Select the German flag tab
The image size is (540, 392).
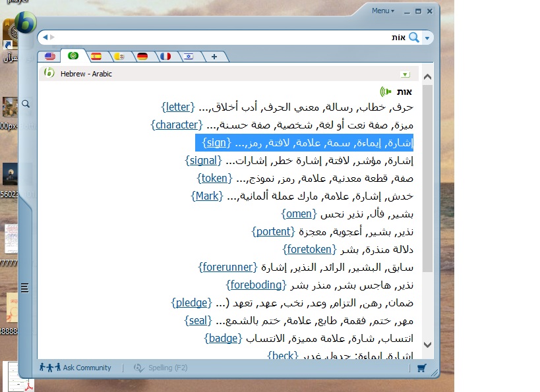coord(142,57)
